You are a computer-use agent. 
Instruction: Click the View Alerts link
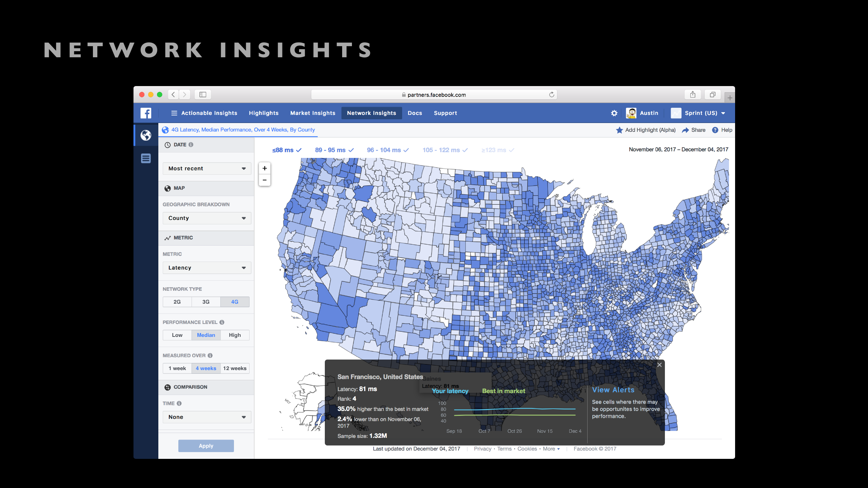pos(613,390)
